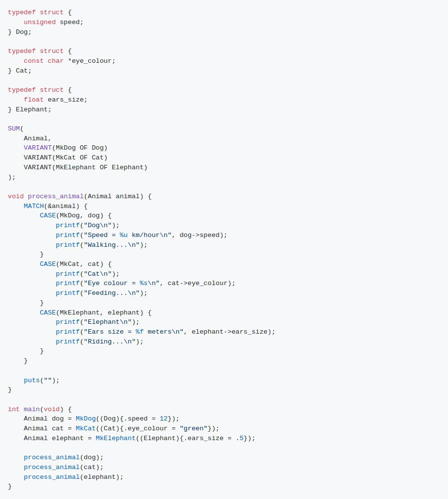Click the printf("Cat\n") statement
Image resolution: width=448 pixels, height=499 pixels.
tap(87, 274)
